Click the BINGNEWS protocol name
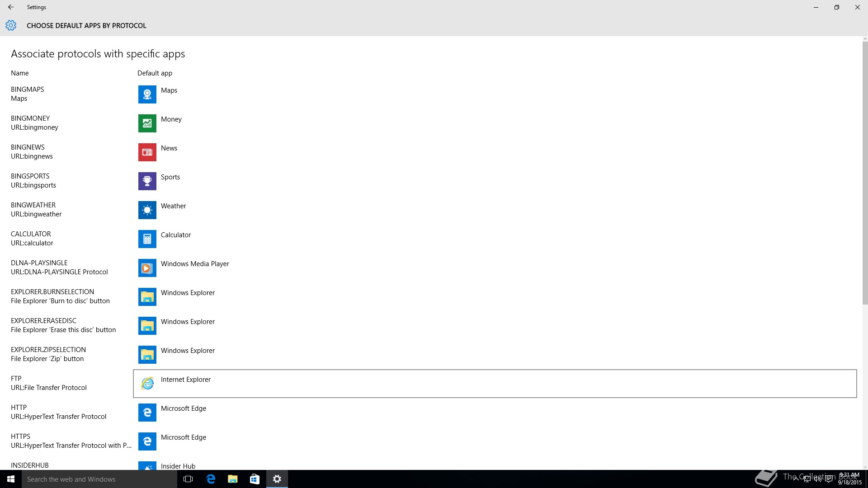 tap(28, 147)
